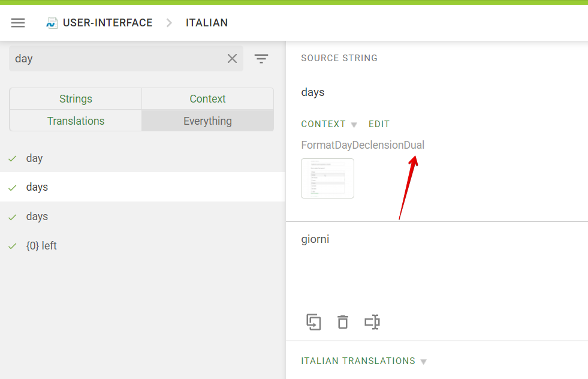Select the Everything search scope
This screenshot has width=588, height=379.
207,121
